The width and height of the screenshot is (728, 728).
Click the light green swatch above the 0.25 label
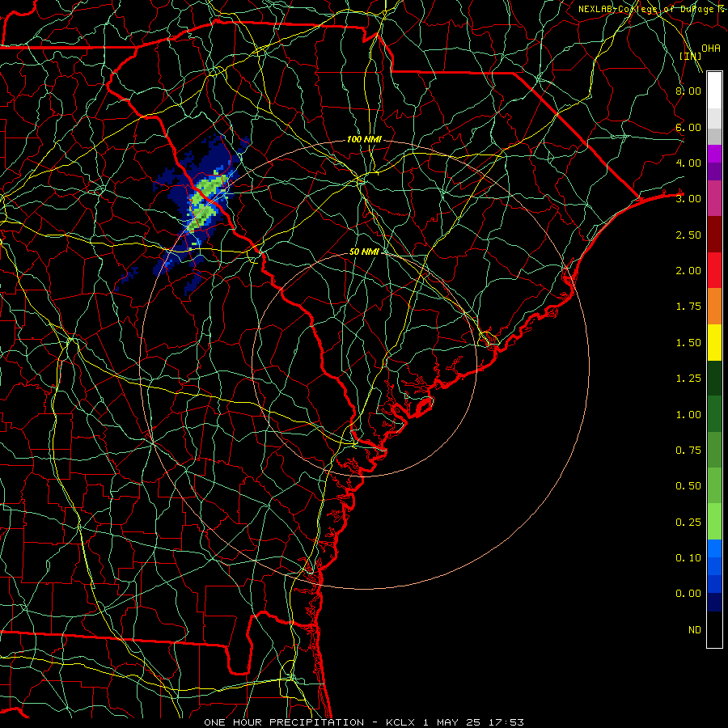point(714,522)
